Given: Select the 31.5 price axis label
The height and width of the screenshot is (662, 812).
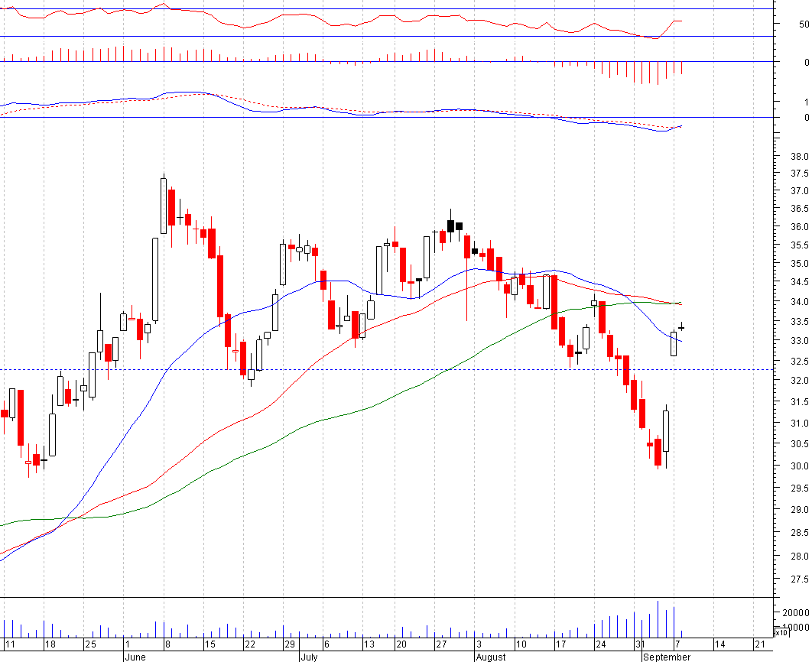Looking at the screenshot, I should click(x=800, y=401).
